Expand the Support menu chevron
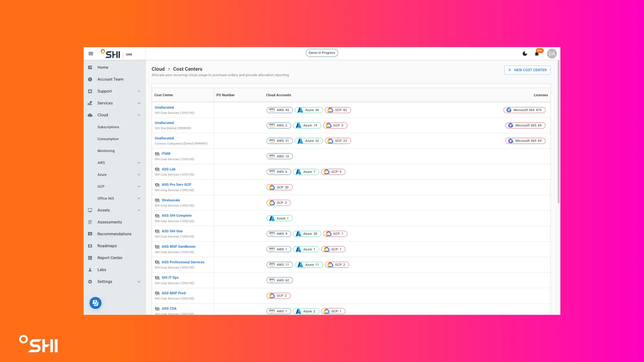The width and height of the screenshot is (644, 362). tap(139, 91)
